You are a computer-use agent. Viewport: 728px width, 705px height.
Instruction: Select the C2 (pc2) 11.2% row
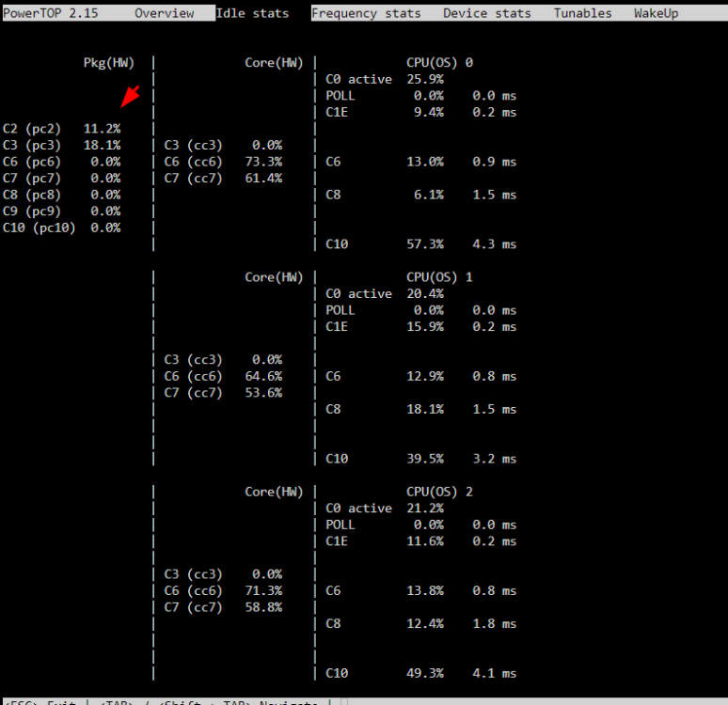62,129
